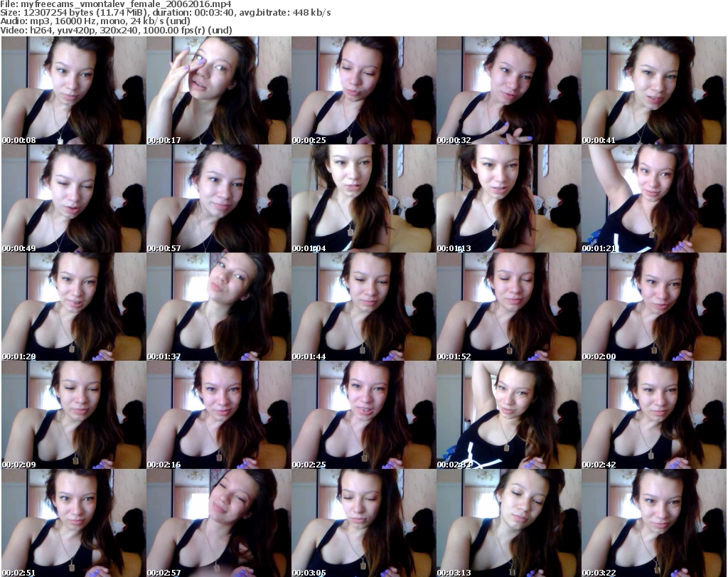Select the thumbnail stamped 00:01:29
728x577 pixels.
[74, 307]
